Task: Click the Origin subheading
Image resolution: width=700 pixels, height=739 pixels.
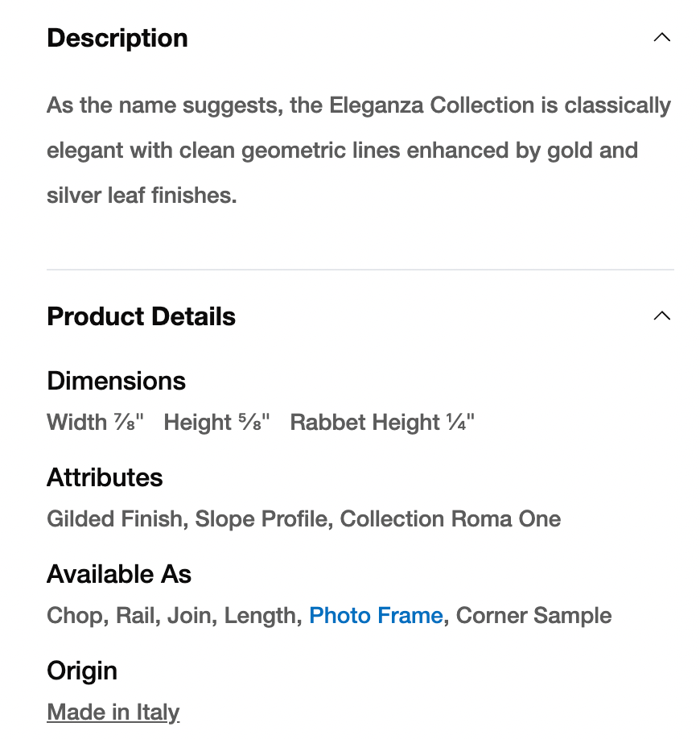Action: (x=82, y=671)
